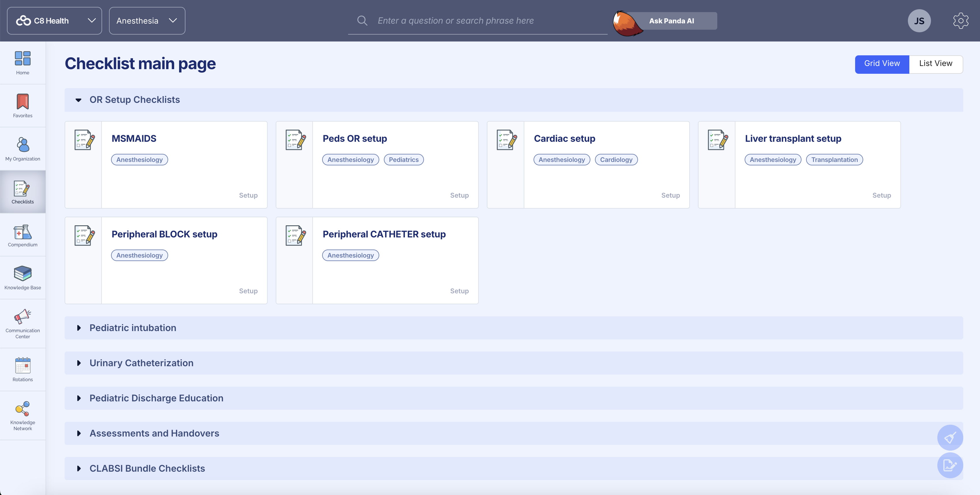Open the Favorites bookmark icon
The height and width of the screenshot is (495, 980).
pyautogui.click(x=22, y=101)
